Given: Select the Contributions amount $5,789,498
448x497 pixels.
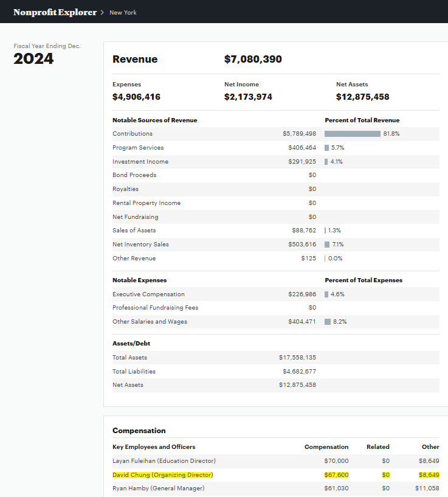Looking at the screenshot, I should coord(300,134).
